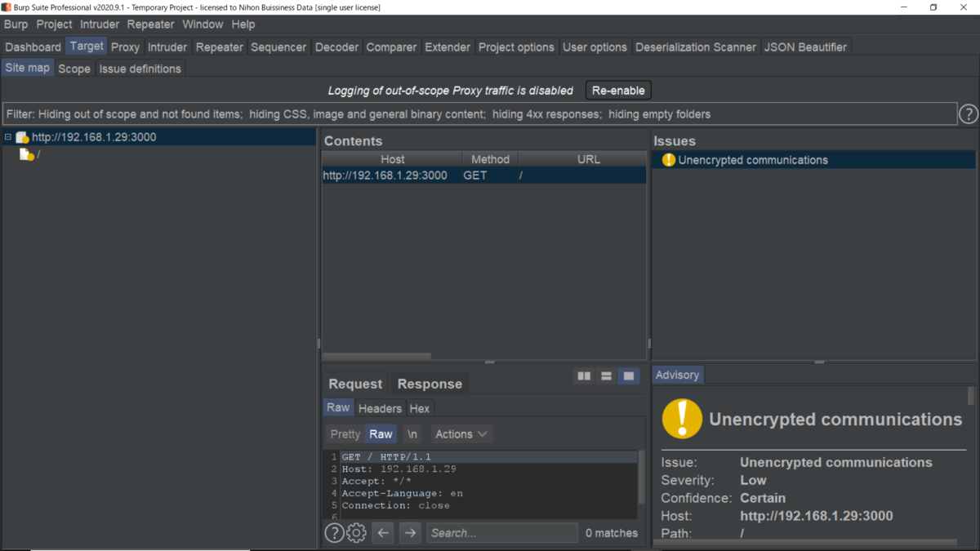This screenshot has height=551, width=980.
Task: Click the Contents horizontal scrollbar
Action: 376,356
